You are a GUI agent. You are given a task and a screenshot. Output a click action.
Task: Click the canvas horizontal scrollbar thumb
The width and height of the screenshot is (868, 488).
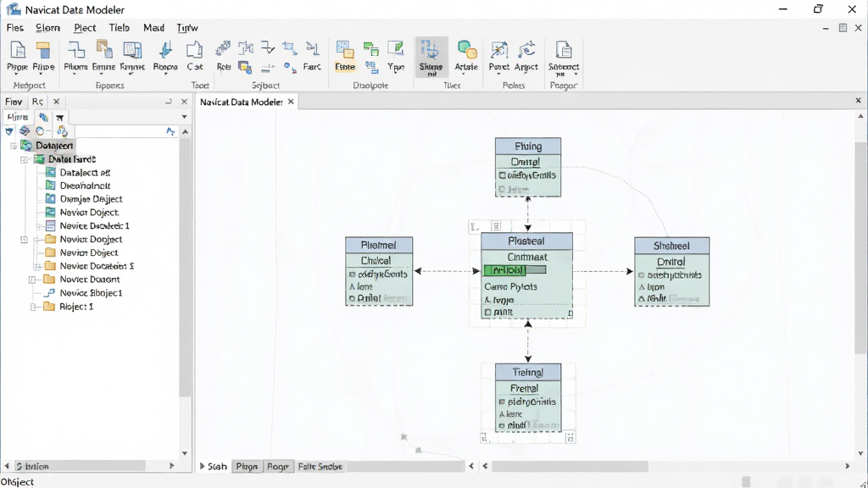(x=570, y=467)
